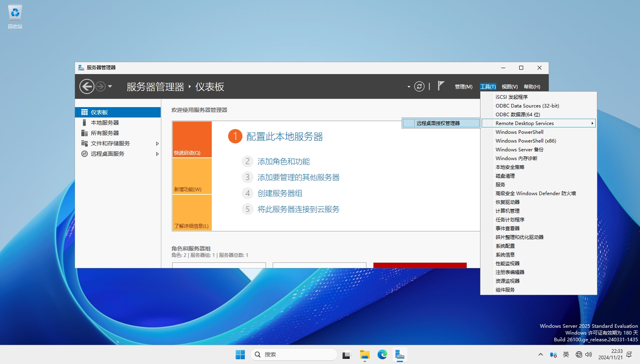Viewport: 640px width, 364px height.
Task: Open the Recycle Bin desktop icon
Action: pyautogui.click(x=15, y=13)
